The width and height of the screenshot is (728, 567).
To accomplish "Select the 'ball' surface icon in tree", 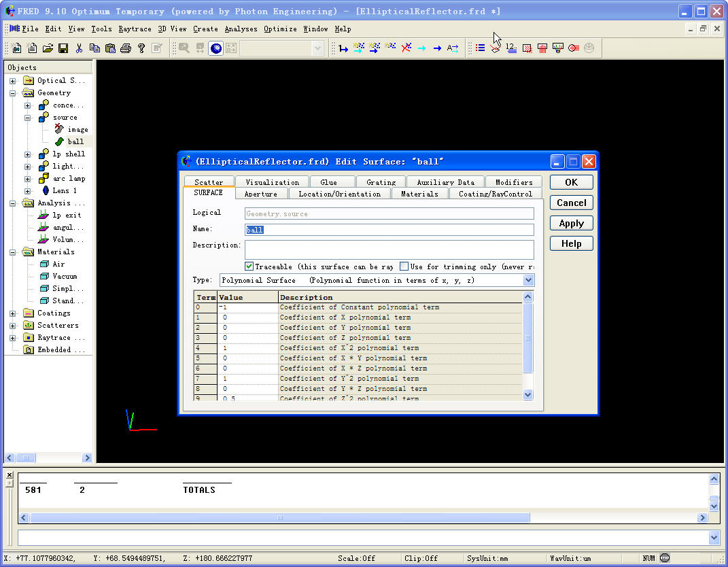I will (59, 141).
